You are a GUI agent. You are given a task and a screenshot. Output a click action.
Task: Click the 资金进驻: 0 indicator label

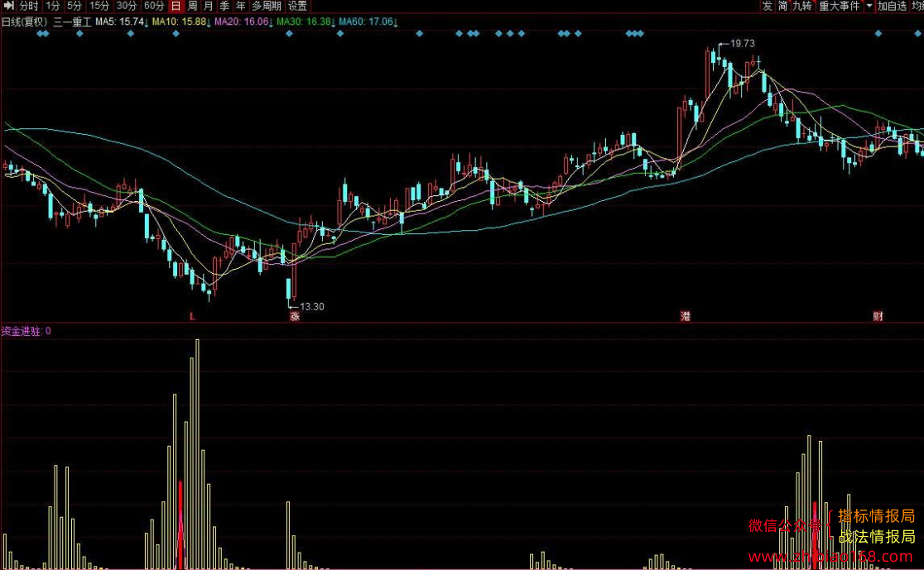point(26,331)
